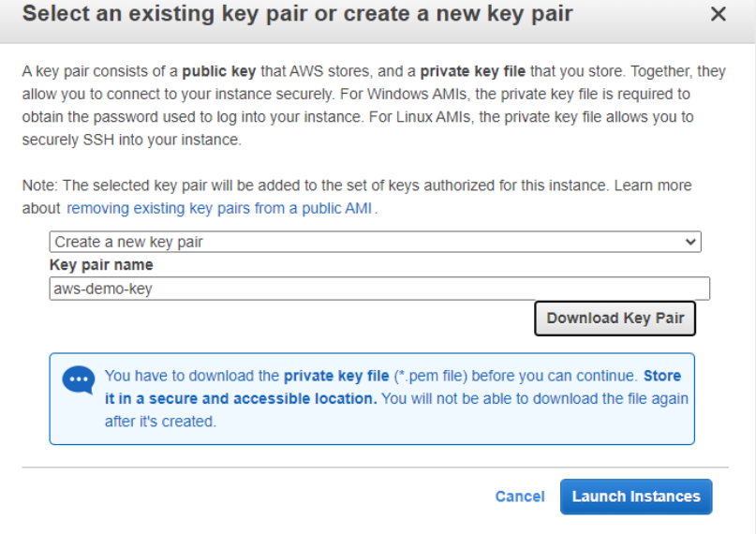Focus the Key pair name input field
The image size is (756, 534).
click(x=379, y=289)
